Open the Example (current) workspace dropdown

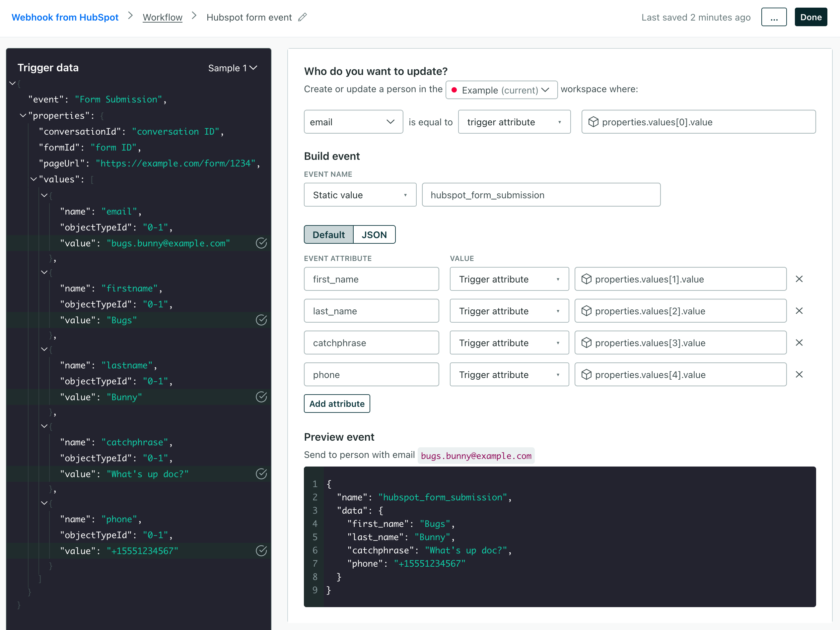(501, 90)
